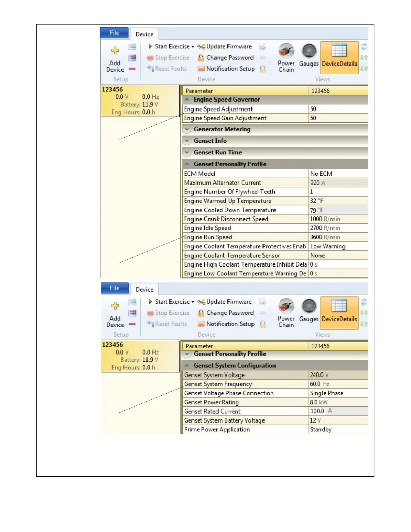
Task: Select the DeviceDetails view in the upper window
Action: [x=339, y=57]
